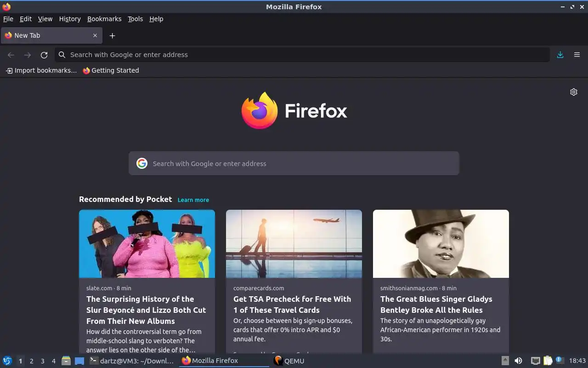This screenshot has height=368, width=588.
Task: Open the Help menu
Action: [x=156, y=19]
